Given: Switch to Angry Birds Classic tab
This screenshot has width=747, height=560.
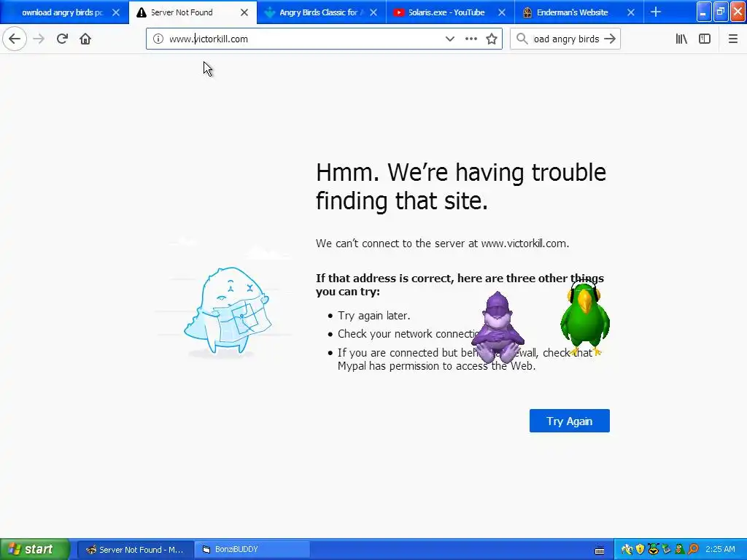Looking at the screenshot, I should (x=322, y=12).
